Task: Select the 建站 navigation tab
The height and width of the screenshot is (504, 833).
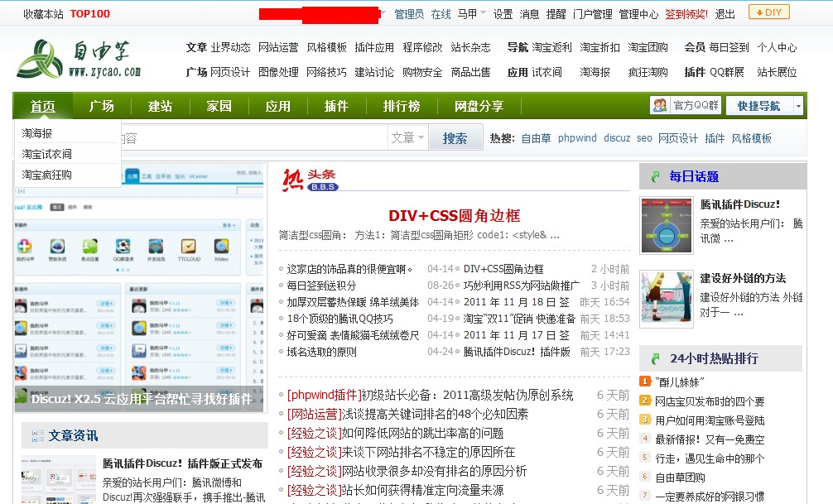Action: [160, 106]
